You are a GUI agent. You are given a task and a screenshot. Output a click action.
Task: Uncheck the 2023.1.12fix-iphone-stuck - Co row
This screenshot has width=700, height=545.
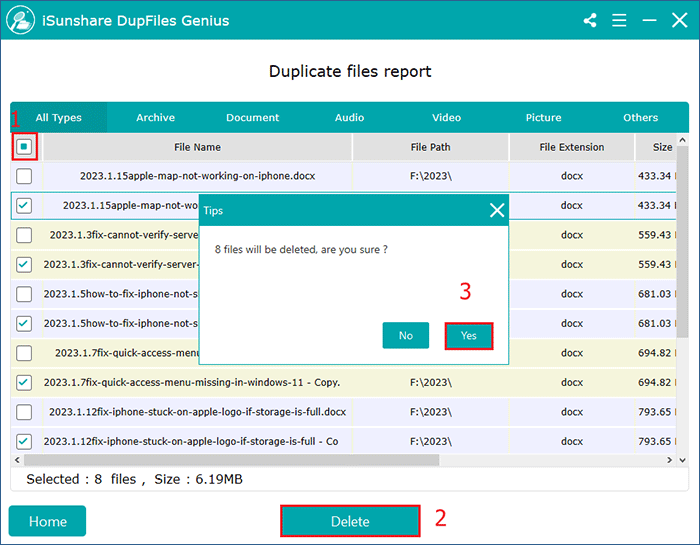(24, 441)
